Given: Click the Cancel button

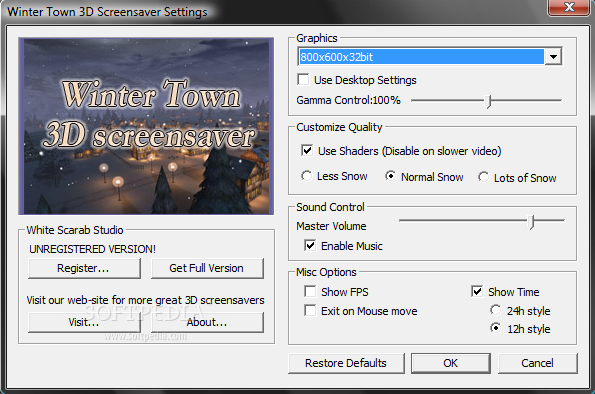Looking at the screenshot, I should [x=537, y=363].
